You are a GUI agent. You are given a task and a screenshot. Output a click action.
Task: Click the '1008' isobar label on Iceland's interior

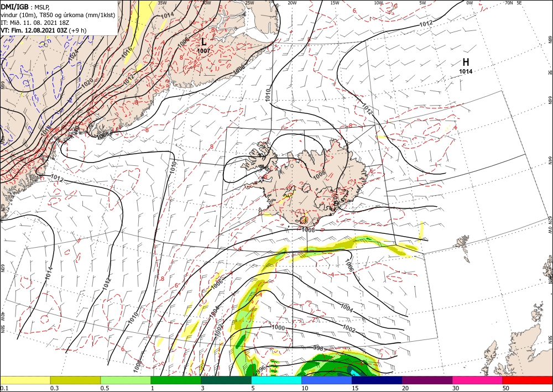click(319, 174)
